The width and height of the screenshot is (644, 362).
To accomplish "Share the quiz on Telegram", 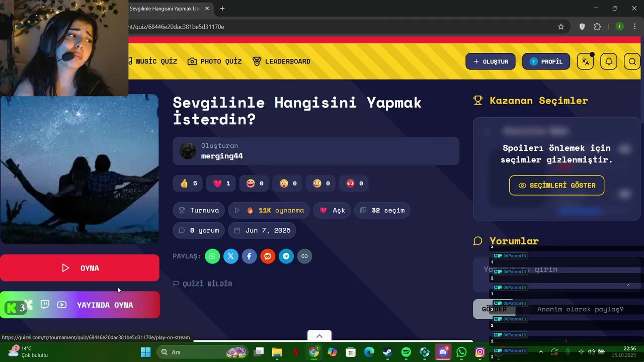I will coord(286,256).
